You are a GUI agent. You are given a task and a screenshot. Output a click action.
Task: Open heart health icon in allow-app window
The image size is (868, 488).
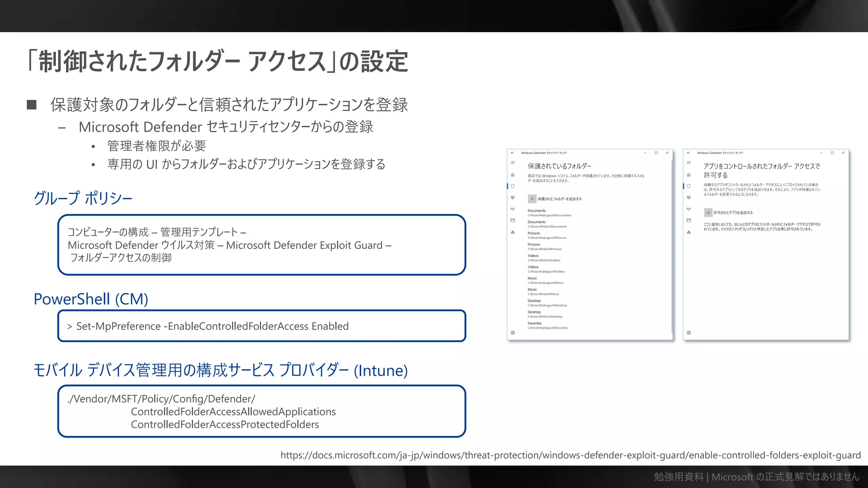point(688,197)
